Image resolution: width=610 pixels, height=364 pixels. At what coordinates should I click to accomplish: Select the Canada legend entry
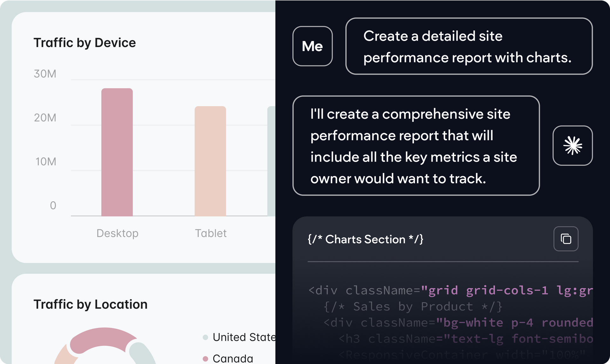click(x=228, y=359)
